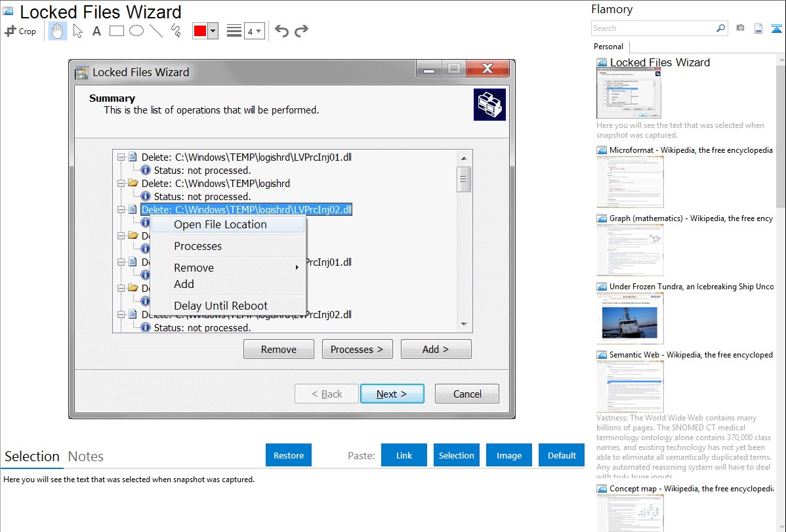Select the straight line tool

[x=156, y=31]
